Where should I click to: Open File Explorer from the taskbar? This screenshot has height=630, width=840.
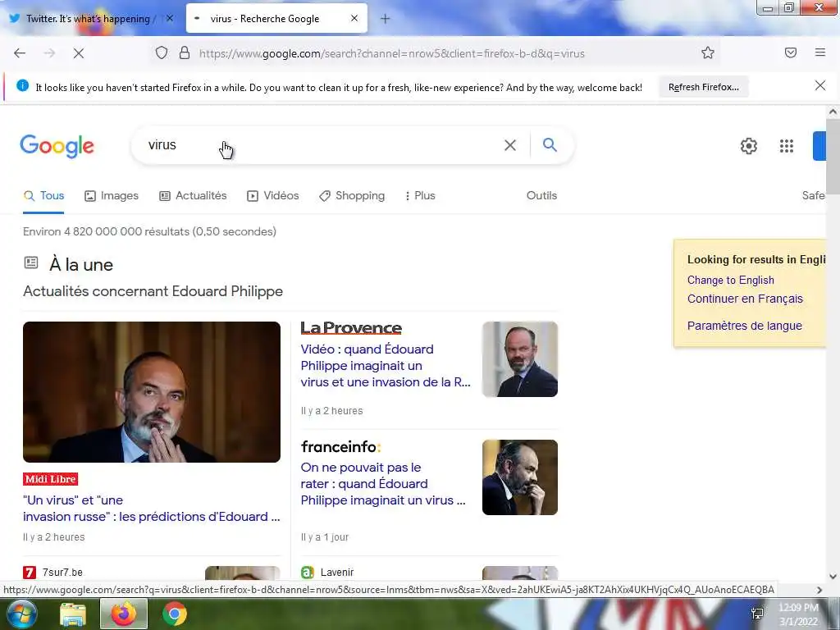click(73, 614)
